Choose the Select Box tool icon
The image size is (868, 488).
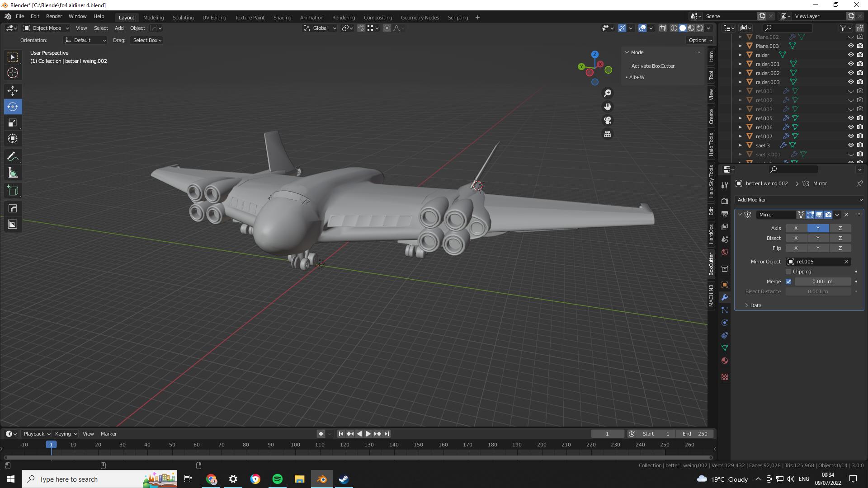click(13, 57)
